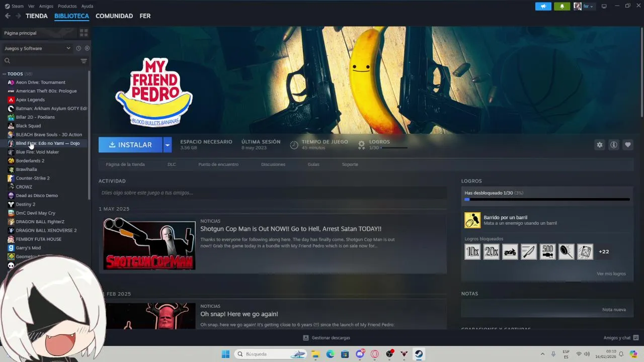Viewport: 644px width, 362px height.
Task: Open the Discord taskbar icon
Action: click(x=360, y=354)
